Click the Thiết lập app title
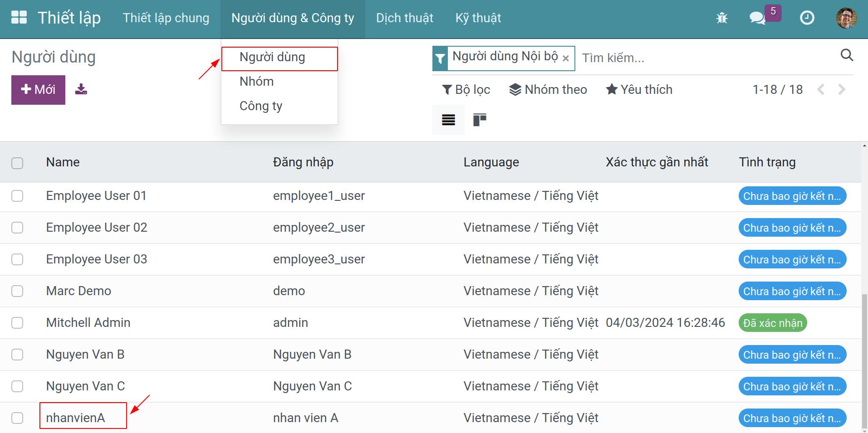Screen dimensions: 868x433 (x=69, y=18)
